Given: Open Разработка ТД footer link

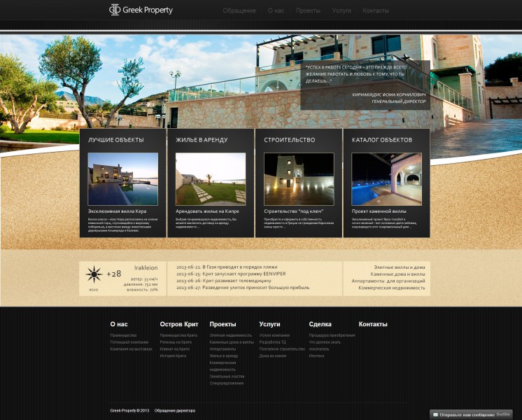Looking at the screenshot, I should 272,342.
